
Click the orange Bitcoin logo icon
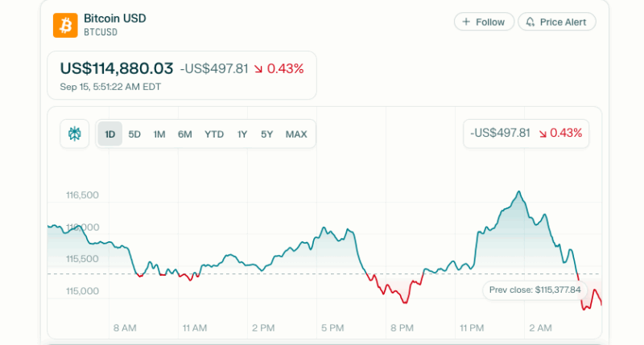click(x=65, y=25)
